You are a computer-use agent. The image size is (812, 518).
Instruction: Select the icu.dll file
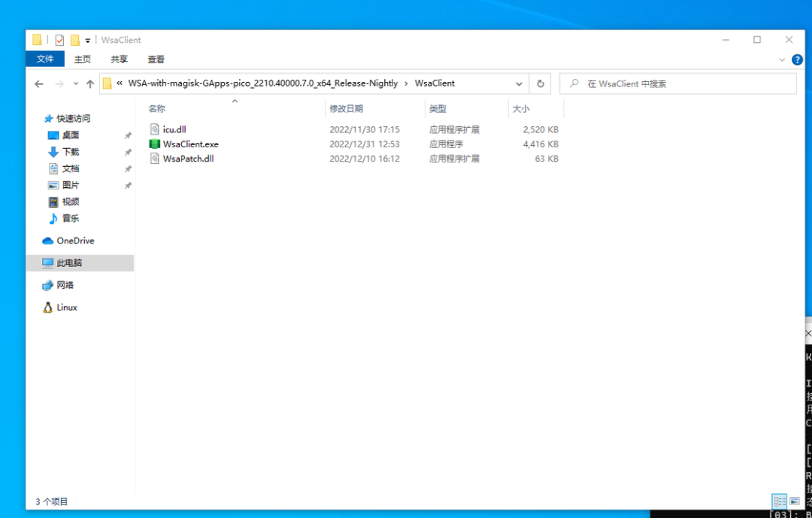pyautogui.click(x=174, y=129)
